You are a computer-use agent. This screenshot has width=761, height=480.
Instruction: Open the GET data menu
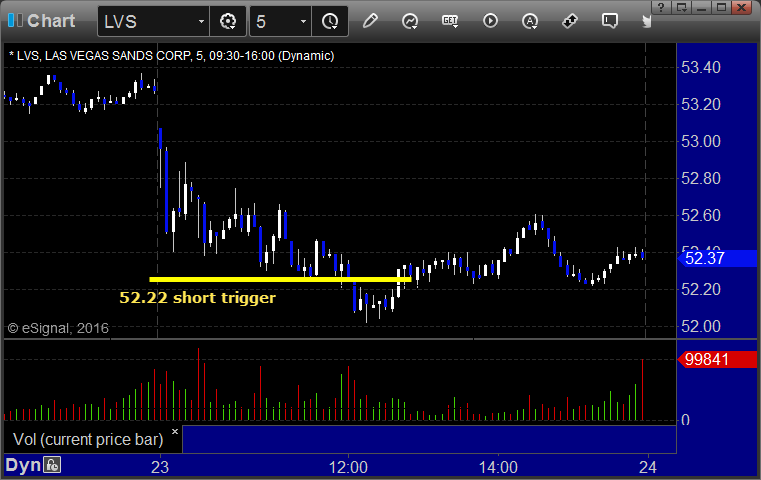pyautogui.click(x=450, y=21)
